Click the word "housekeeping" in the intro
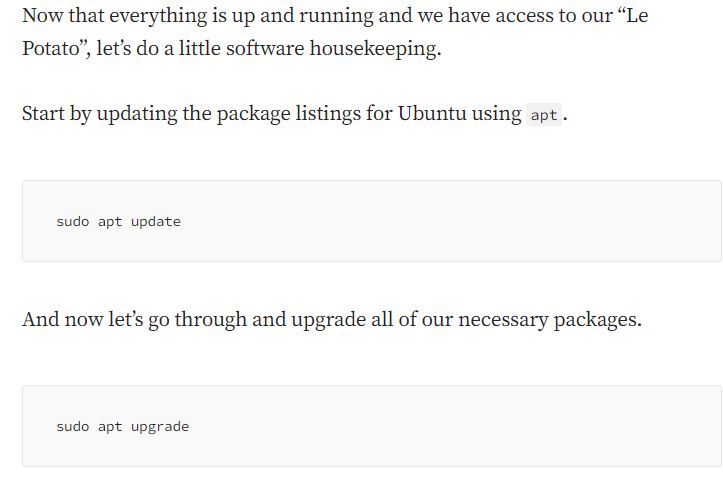Image resolution: width=723 pixels, height=486 pixels. click(373, 49)
